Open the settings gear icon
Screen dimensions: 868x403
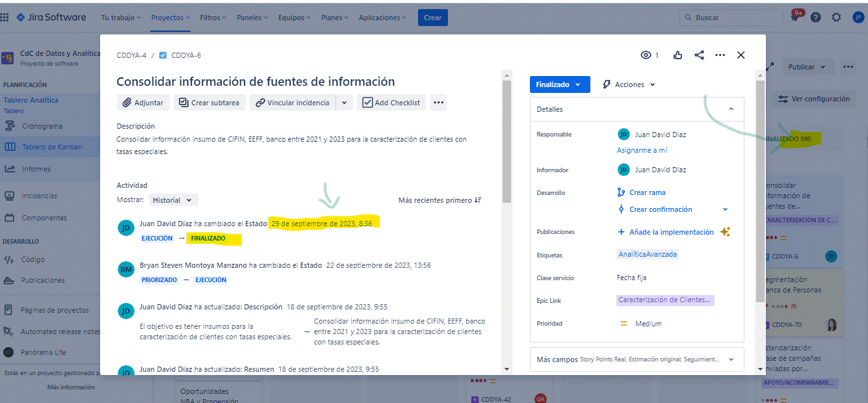[x=836, y=18]
